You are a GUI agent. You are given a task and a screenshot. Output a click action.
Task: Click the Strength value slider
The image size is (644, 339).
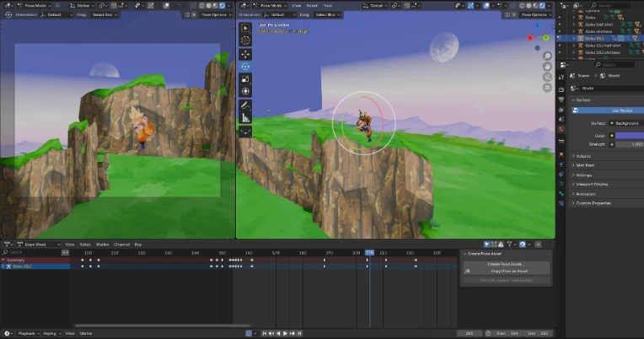point(629,144)
